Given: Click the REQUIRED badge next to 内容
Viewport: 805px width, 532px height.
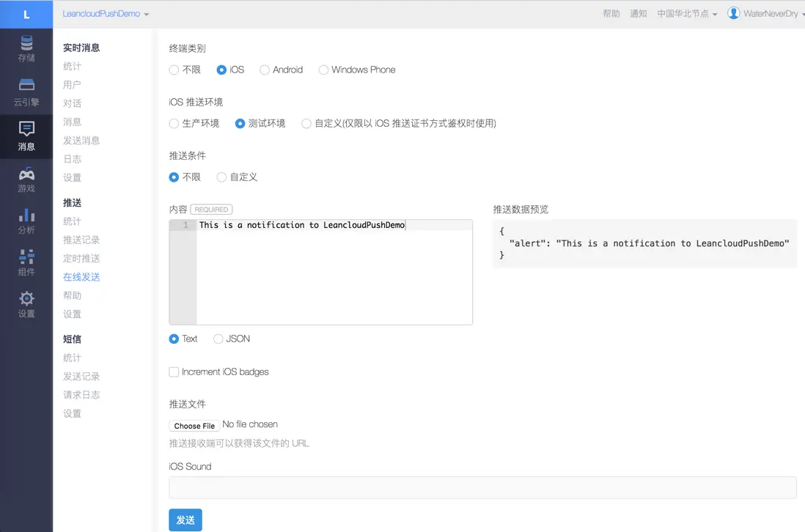Looking at the screenshot, I should coord(212,210).
